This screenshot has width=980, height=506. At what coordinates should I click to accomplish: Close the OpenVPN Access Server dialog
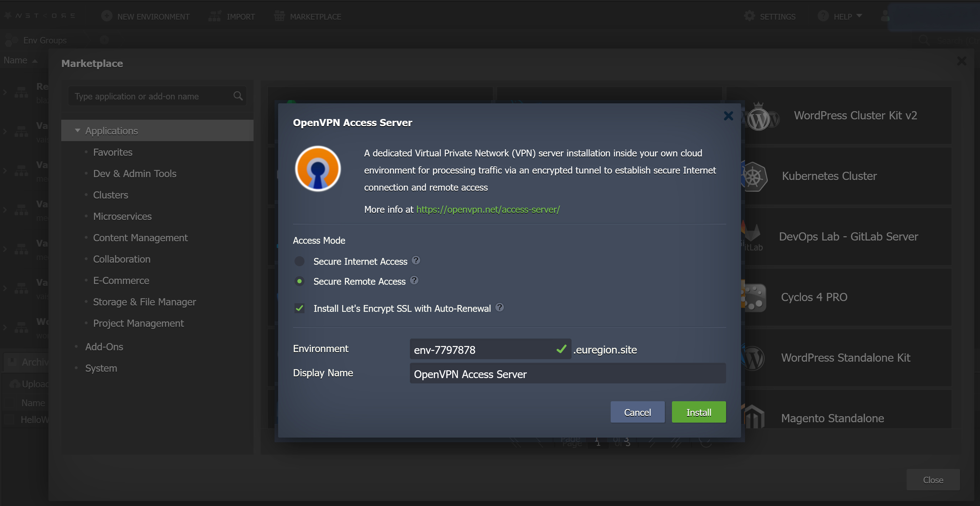click(x=728, y=116)
